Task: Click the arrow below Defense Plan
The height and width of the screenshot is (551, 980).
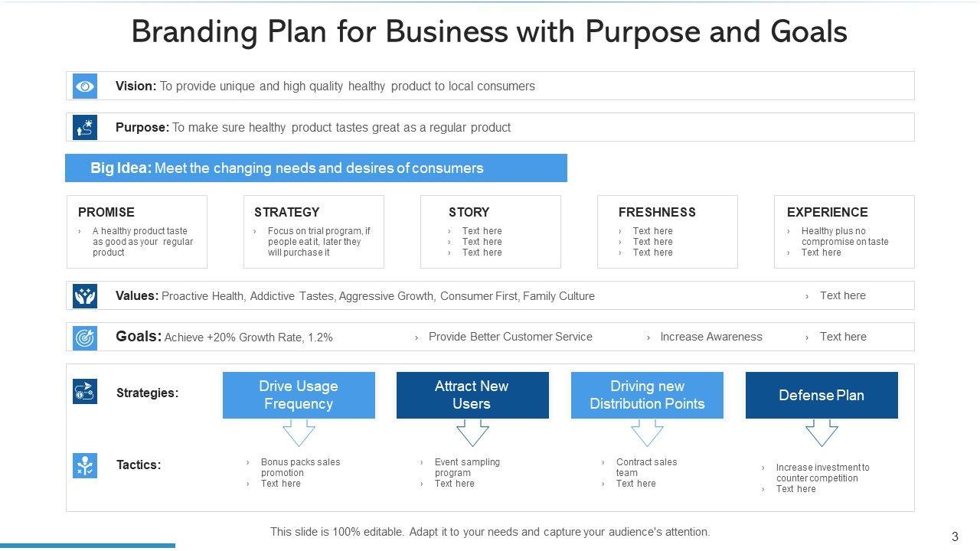Action: pyautogui.click(x=822, y=432)
